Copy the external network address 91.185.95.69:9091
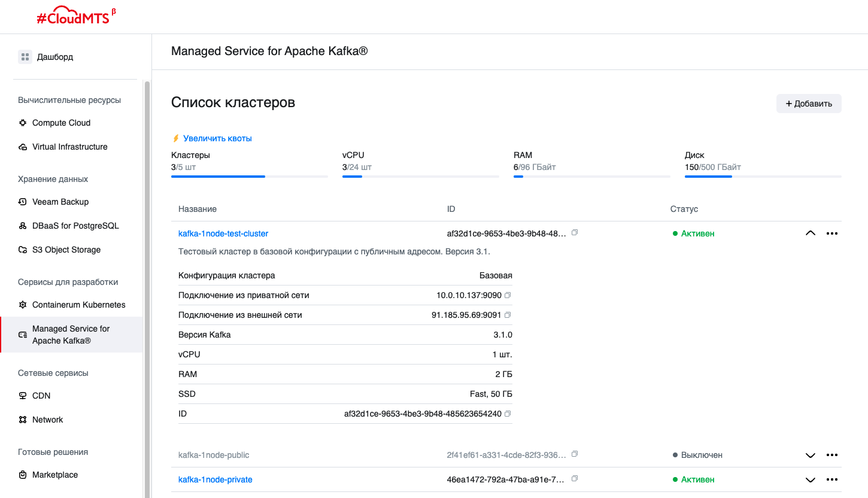 (x=508, y=315)
